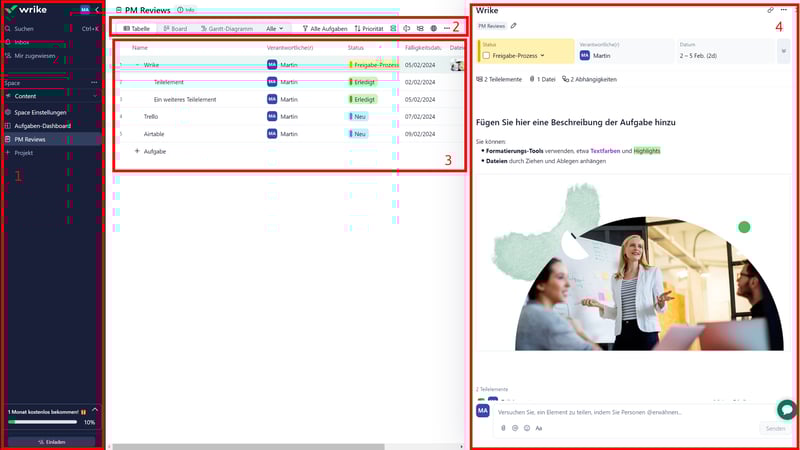
Task: Open 1 Datei attachment link
Action: 542,80
